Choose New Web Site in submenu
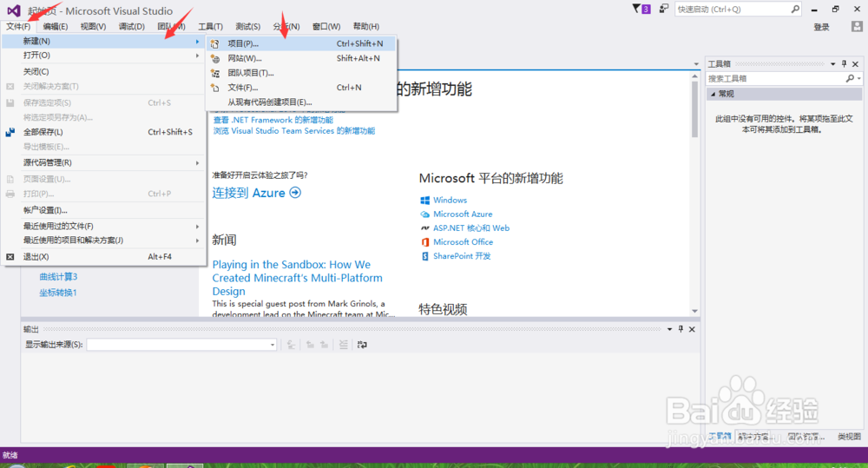Screen dimensions: 868x468 tap(301, 58)
